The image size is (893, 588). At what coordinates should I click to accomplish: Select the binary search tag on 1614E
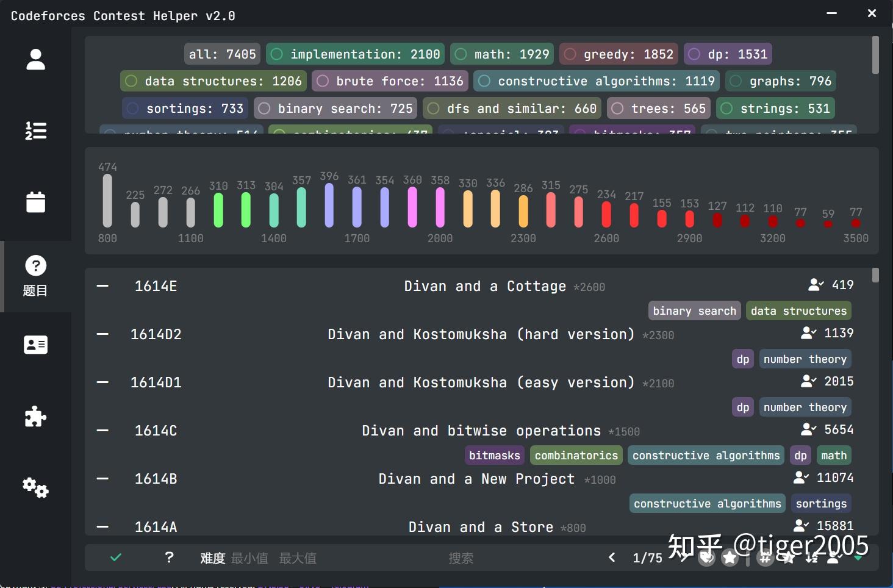point(694,310)
